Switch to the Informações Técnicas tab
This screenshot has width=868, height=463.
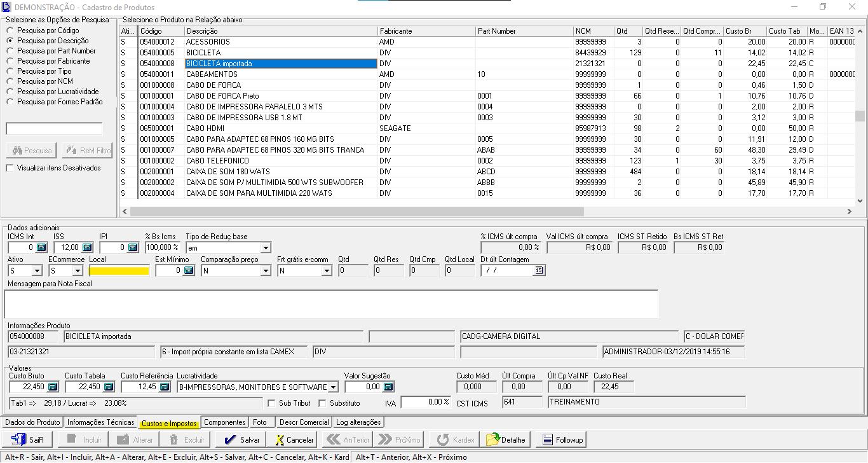point(101,422)
